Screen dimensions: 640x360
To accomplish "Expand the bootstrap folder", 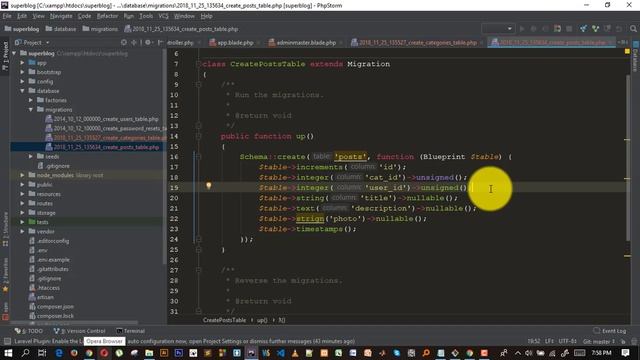I will (x=22, y=72).
